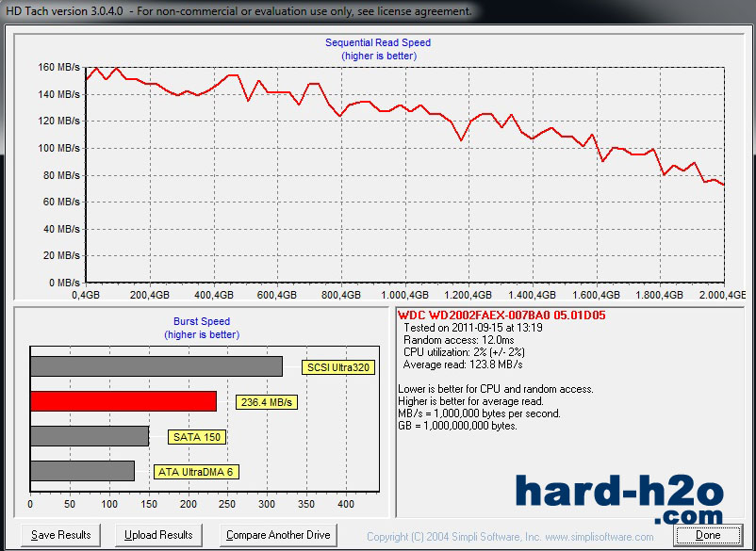Click the gray SCSI Ultra320 bar

pos(156,366)
